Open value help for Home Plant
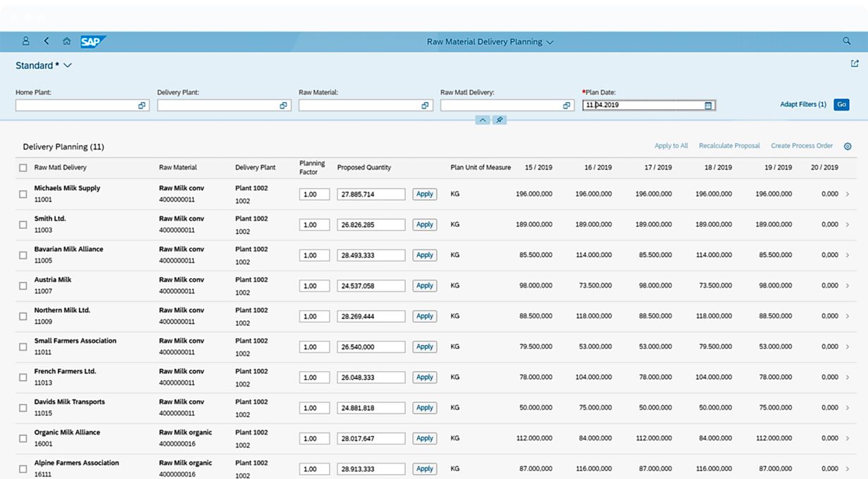868x479 pixels. [x=142, y=106]
